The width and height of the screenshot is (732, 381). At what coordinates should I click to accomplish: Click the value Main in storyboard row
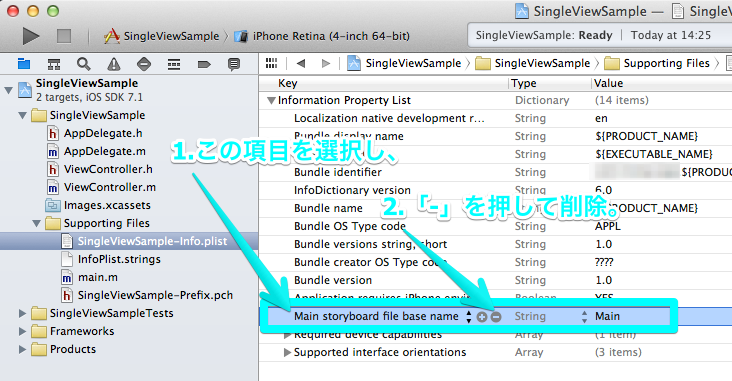point(607,317)
